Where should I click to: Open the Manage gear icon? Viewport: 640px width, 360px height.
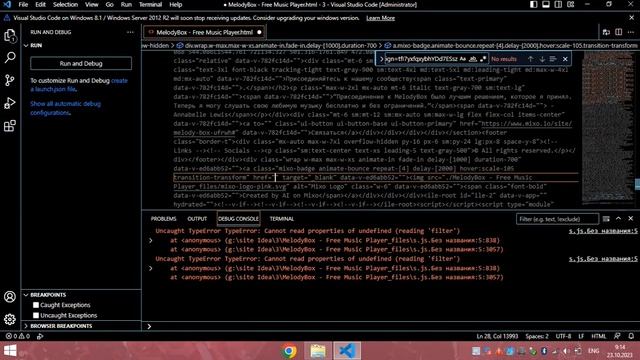(x=10, y=319)
